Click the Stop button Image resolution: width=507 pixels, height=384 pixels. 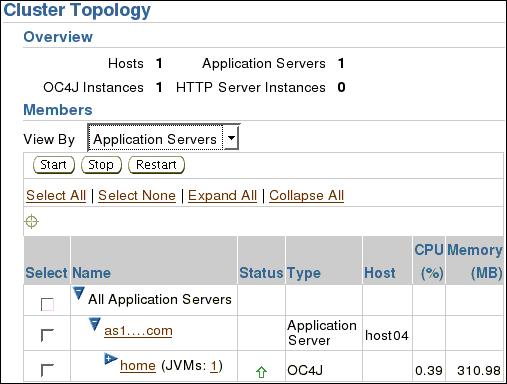[101, 165]
